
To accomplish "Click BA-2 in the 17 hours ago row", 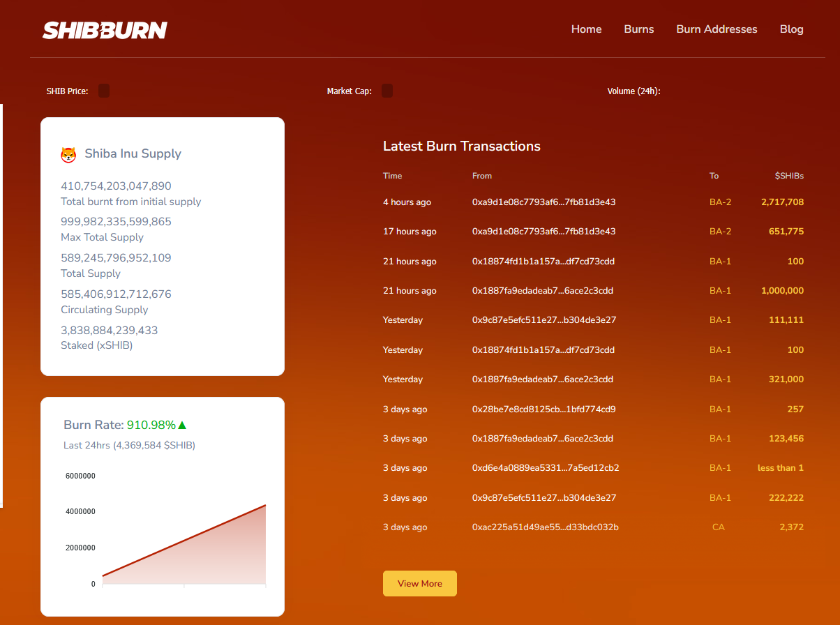I will pos(720,232).
